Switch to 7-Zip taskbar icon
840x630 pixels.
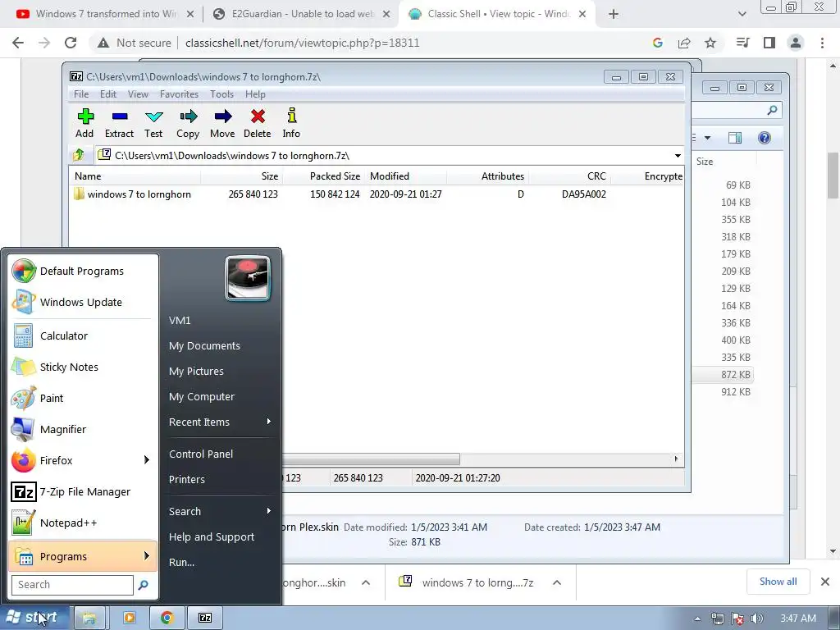click(x=205, y=619)
